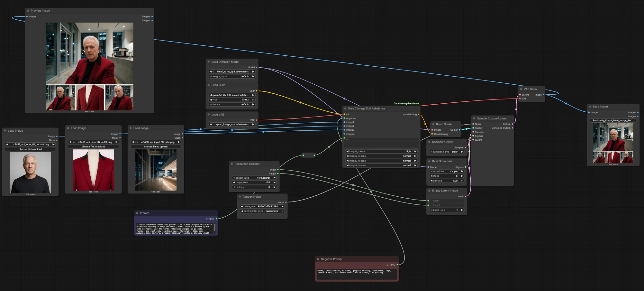
Task: Click the multiple value field in Resolution Selector
Action: (x=254, y=187)
